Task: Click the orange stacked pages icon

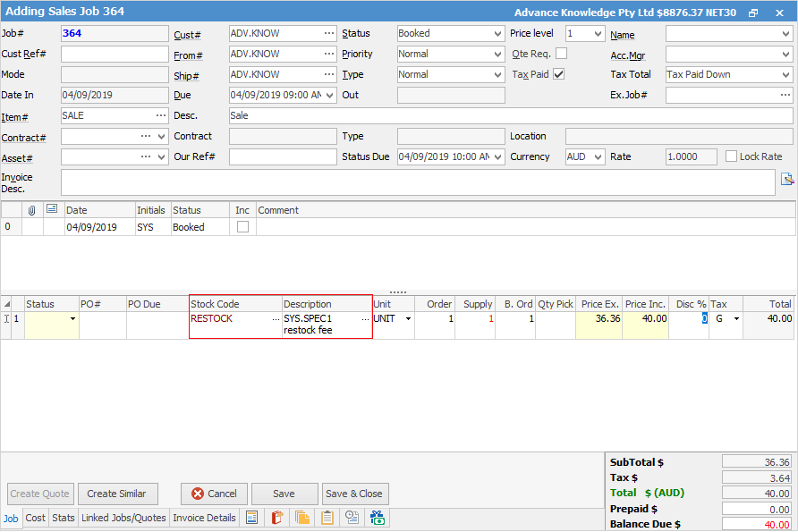Action: click(301, 518)
